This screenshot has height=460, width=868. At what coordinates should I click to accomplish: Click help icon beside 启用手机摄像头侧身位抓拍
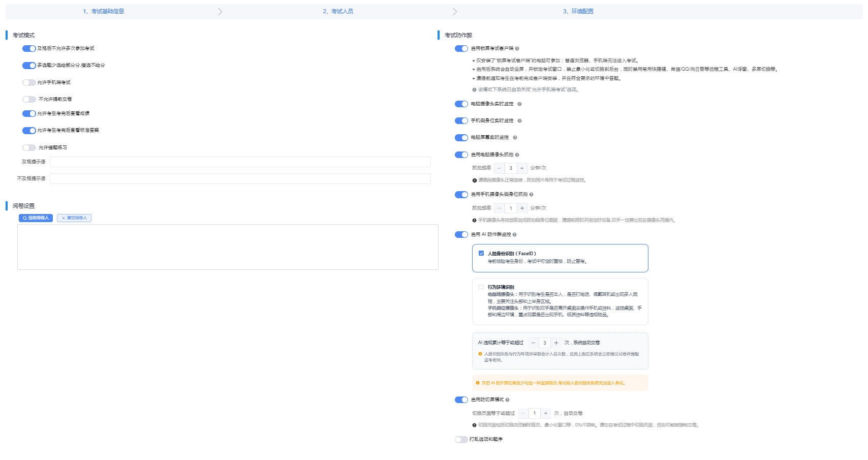tap(532, 195)
